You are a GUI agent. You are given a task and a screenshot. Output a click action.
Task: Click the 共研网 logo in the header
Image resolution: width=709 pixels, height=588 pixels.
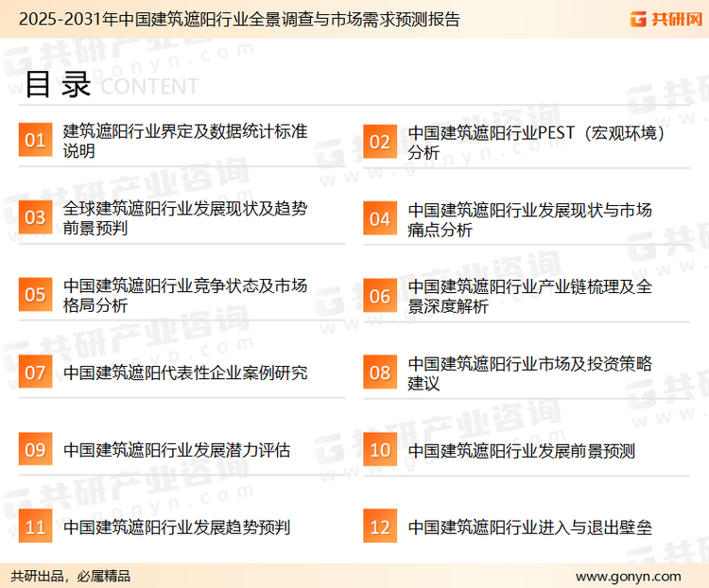pyautogui.click(x=666, y=19)
